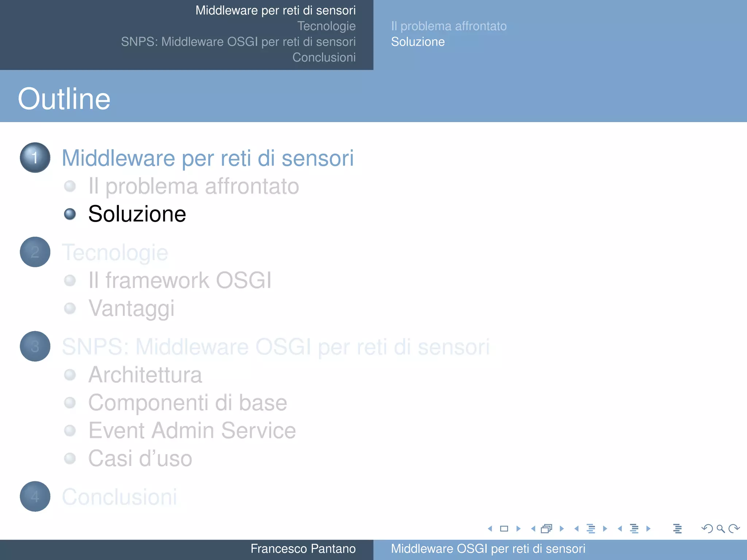Go to previous frame arrow beside stacked frames
747x560 pixels.
click(533, 529)
